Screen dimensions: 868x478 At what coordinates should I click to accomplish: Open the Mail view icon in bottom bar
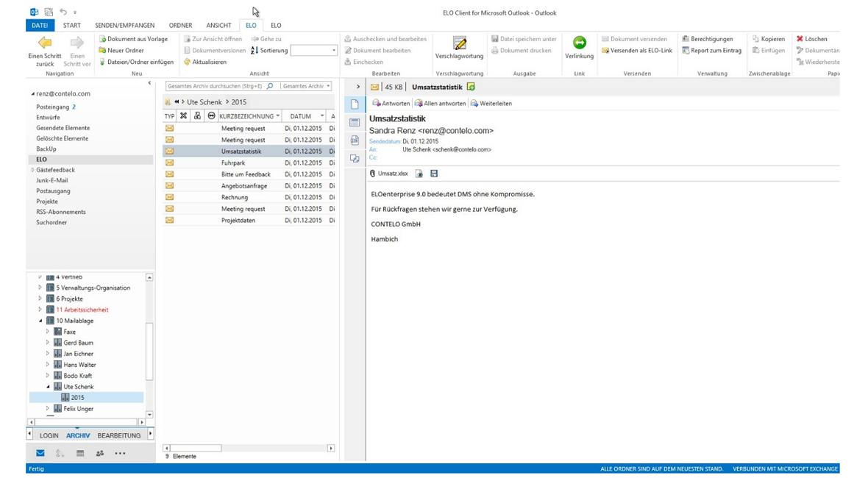point(40,453)
